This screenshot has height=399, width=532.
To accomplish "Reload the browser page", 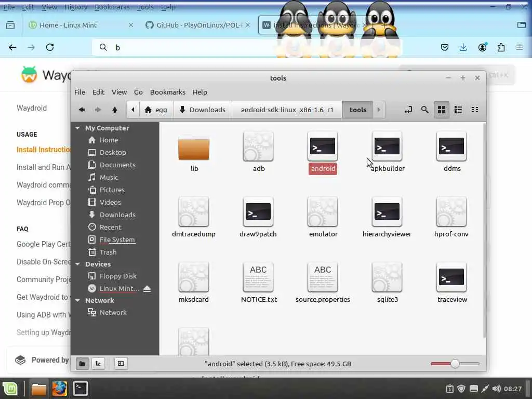I will (x=50, y=47).
